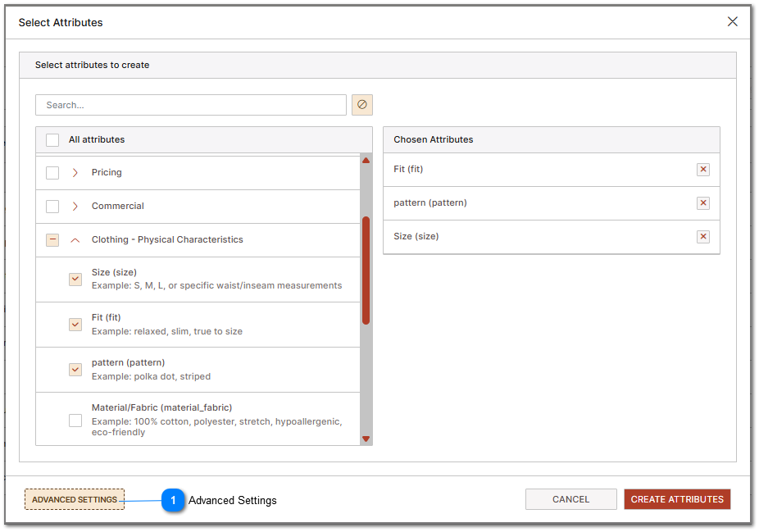
Task: Remove Size (size) from Chosen Attributes
Action: tap(702, 236)
